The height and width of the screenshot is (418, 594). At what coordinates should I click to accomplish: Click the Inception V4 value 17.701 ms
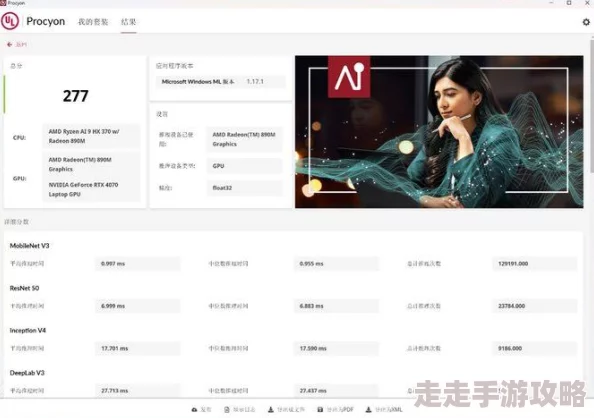pos(138,349)
